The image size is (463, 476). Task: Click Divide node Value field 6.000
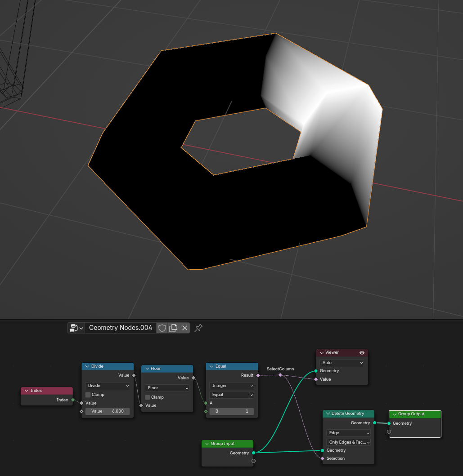click(108, 411)
